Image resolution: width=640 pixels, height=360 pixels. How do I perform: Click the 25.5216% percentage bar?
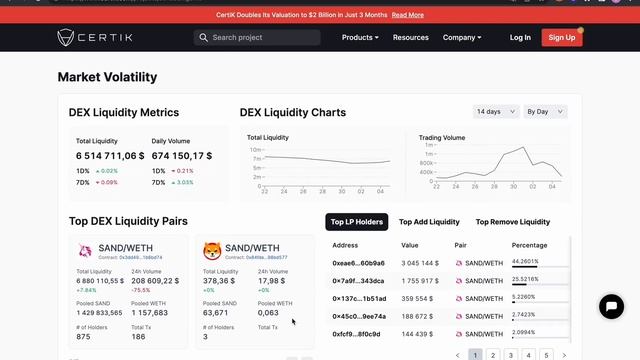coord(540,284)
